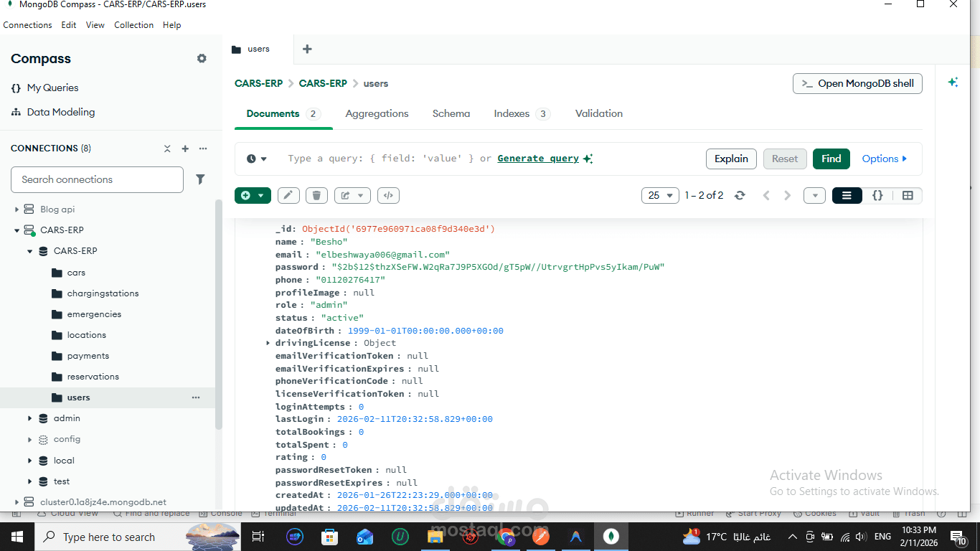Screen dimensions: 980x551
Task: Click the Find button
Action: point(831,159)
